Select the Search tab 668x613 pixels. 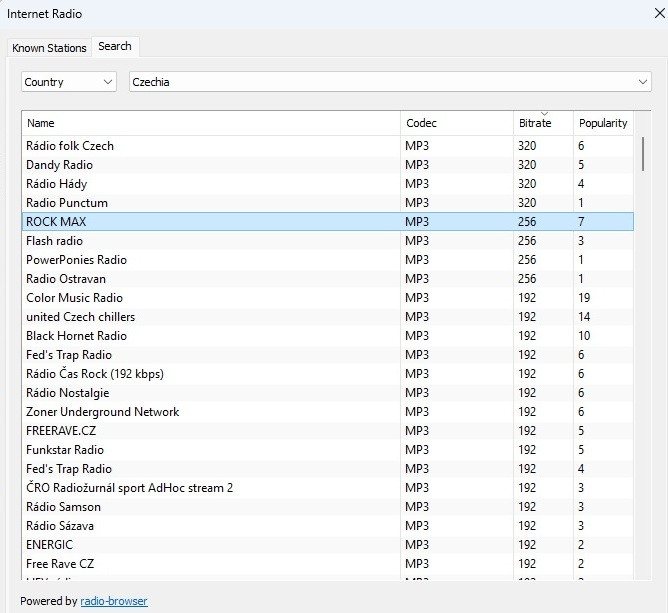pyautogui.click(x=115, y=46)
